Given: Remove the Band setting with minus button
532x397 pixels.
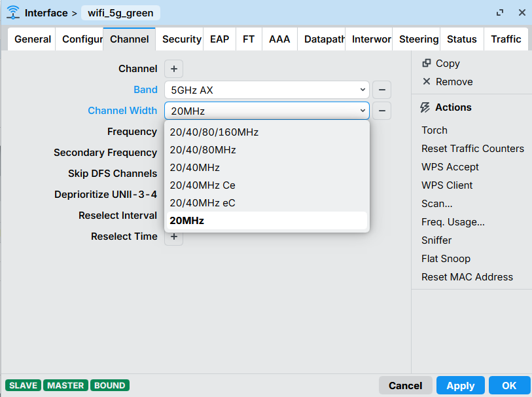Looking at the screenshot, I should pyautogui.click(x=381, y=90).
